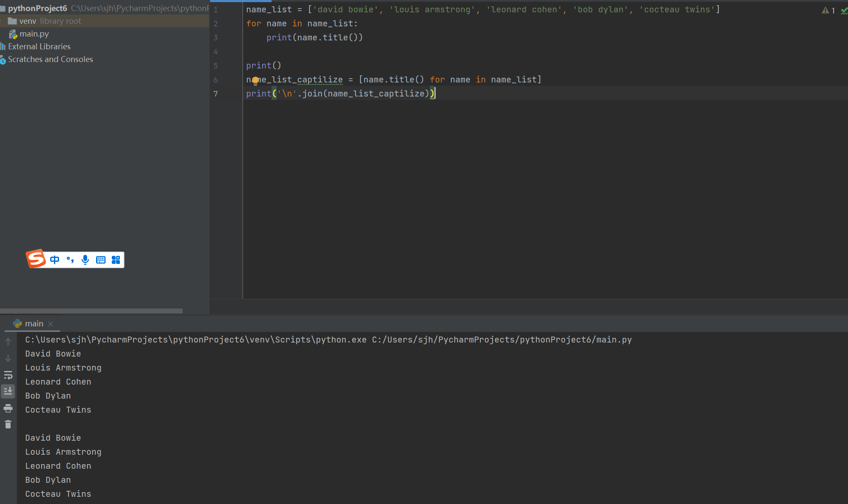This screenshot has width=848, height=504.
Task: Select the main run tab
Action: tap(34, 324)
